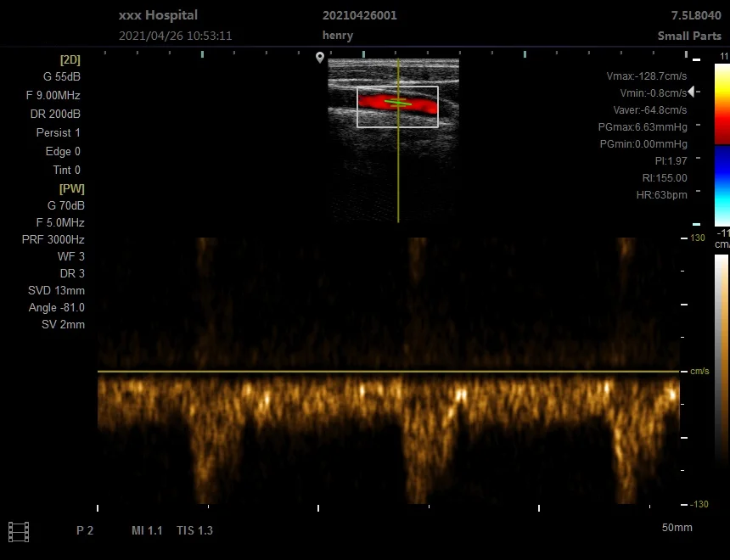Click the patient name henry
The height and width of the screenshot is (560, 730).
pos(337,36)
